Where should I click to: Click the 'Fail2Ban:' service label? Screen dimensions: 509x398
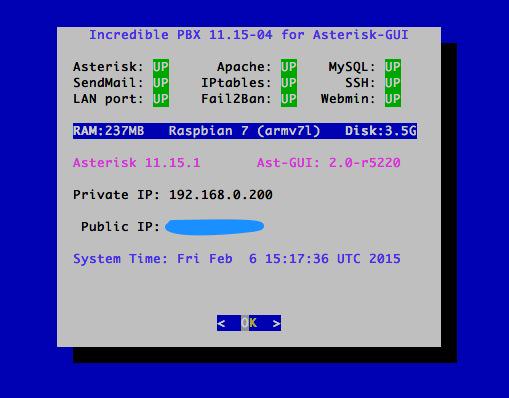point(236,99)
